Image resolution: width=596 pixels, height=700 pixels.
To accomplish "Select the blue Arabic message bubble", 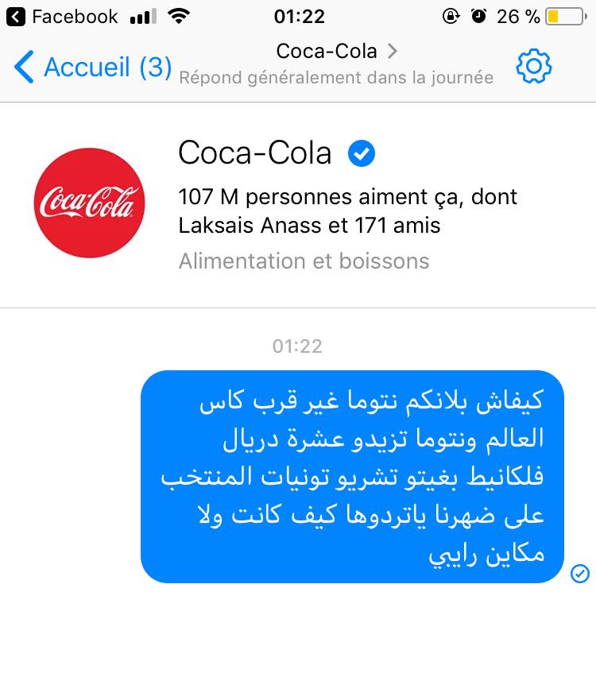I will click(352, 477).
